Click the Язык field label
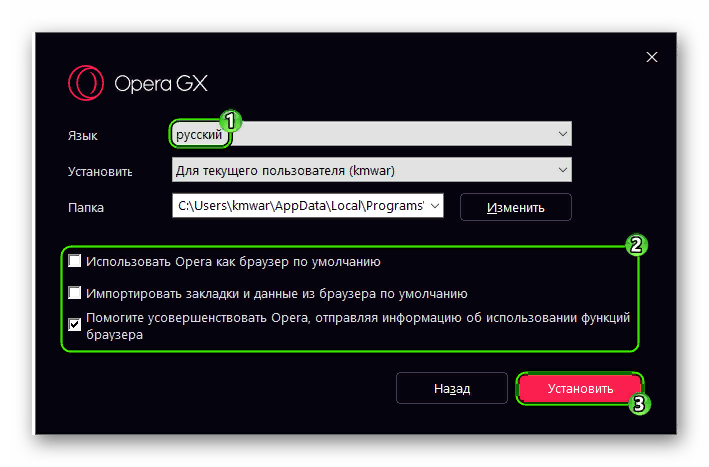This screenshot has height=467, width=709. 83,136
